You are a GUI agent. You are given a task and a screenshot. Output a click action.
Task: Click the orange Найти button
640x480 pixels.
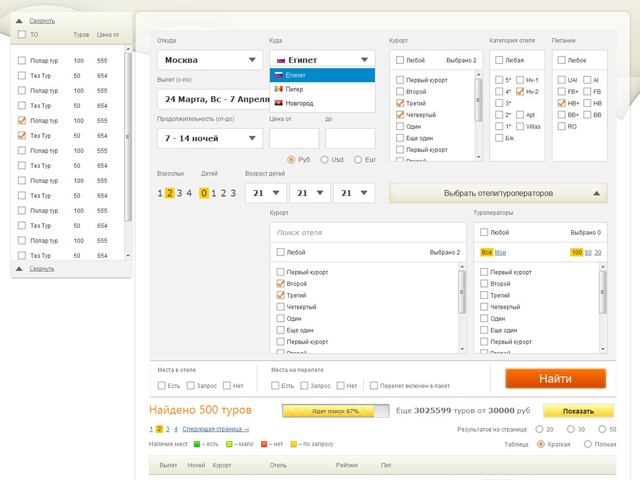[556, 378]
